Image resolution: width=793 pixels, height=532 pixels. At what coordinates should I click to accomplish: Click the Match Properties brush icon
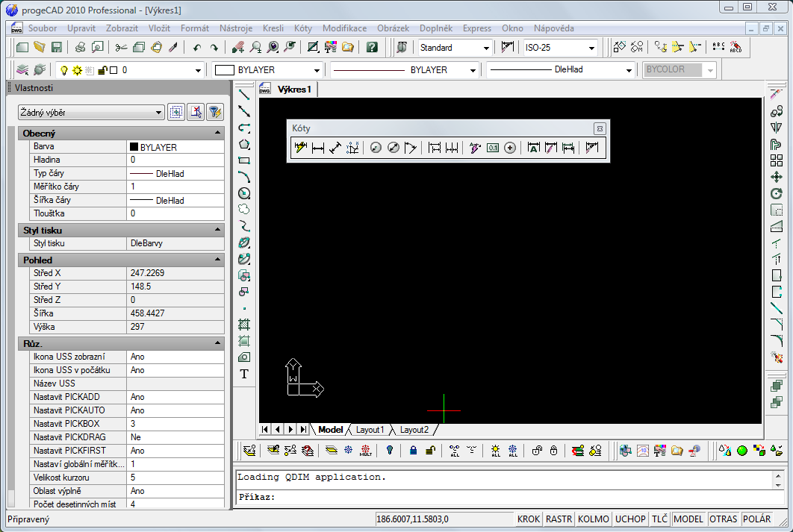coord(173,48)
